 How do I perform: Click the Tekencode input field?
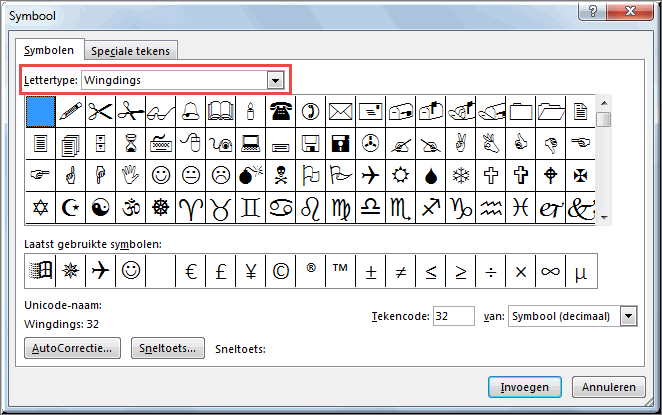(x=454, y=316)
